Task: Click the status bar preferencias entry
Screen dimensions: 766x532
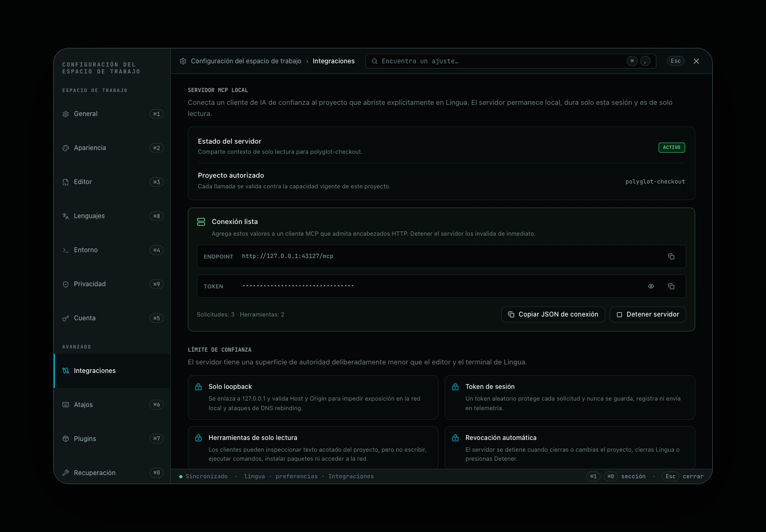Action: pos(296,477)
